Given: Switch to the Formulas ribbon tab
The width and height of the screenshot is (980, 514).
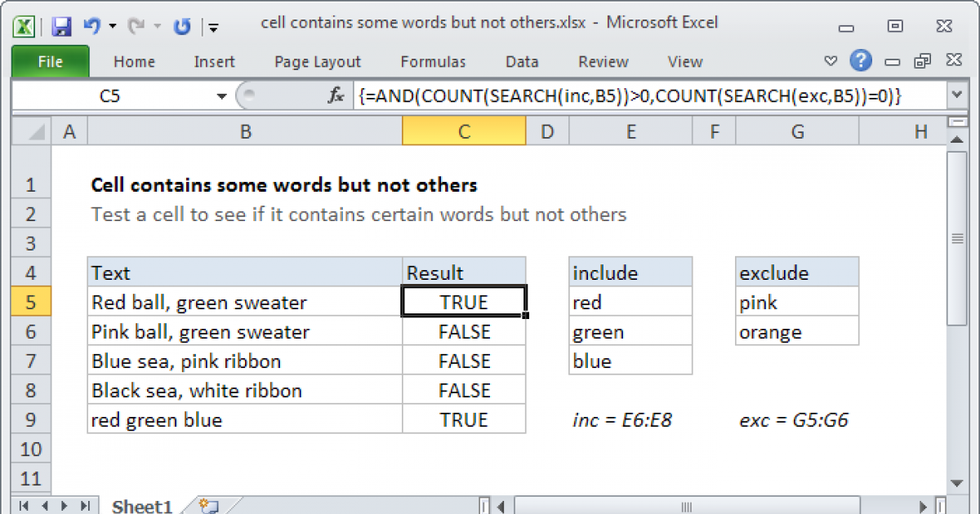Looking at the screenshot, I should point(433,61).
